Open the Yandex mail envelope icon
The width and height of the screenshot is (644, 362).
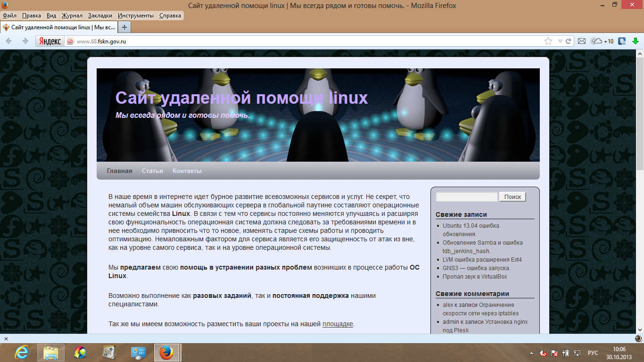pos(582,41)
